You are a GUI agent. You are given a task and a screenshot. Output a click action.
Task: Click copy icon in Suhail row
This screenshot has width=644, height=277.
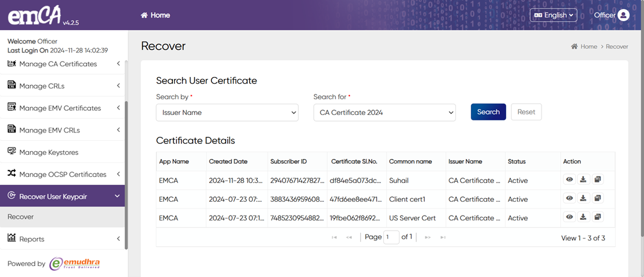[x=597, y=179]
